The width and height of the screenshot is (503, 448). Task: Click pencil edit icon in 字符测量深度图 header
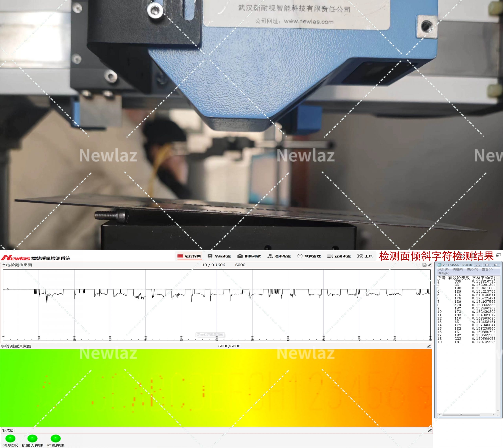[429, 346]
